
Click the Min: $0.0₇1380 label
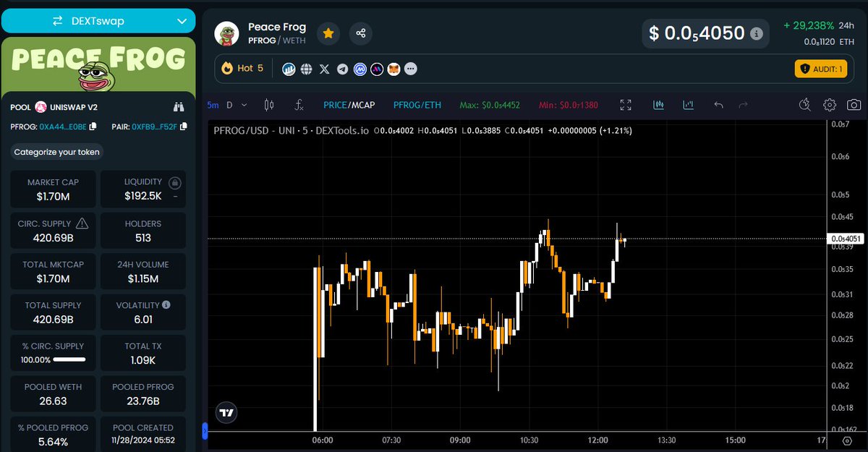click(x=569, y=105)
